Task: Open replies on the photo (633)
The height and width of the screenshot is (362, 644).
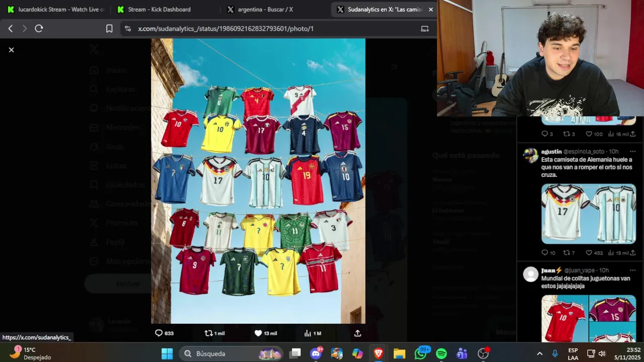Action: (x=164, y=333)
